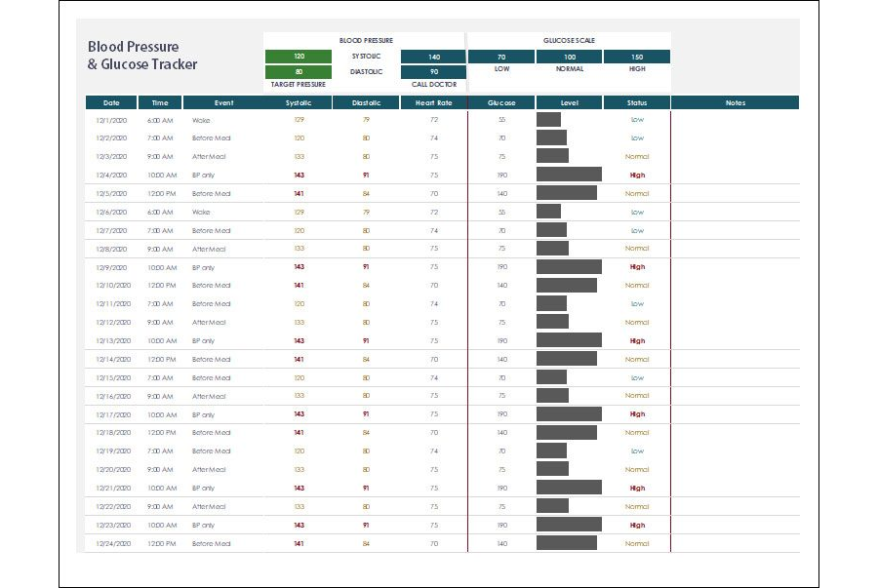
Task: Select the date cell 12/10/2020
Action: pos(113,286)
